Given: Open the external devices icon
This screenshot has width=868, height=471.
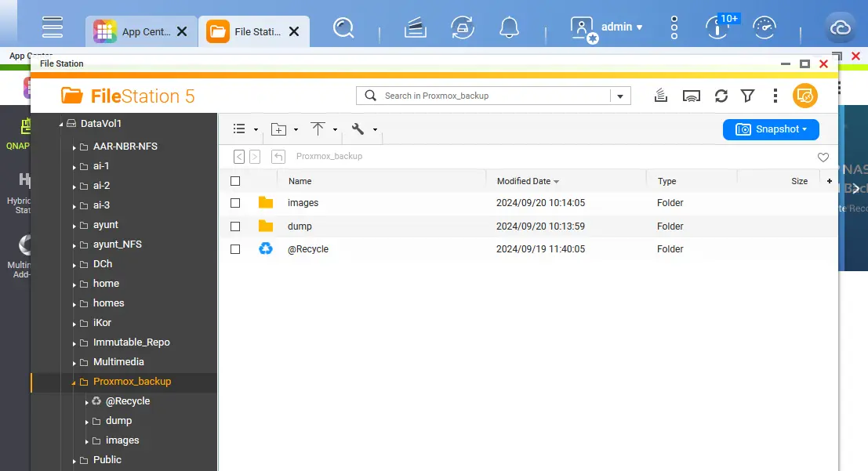Looking at the screenshot, I should 463,27.
